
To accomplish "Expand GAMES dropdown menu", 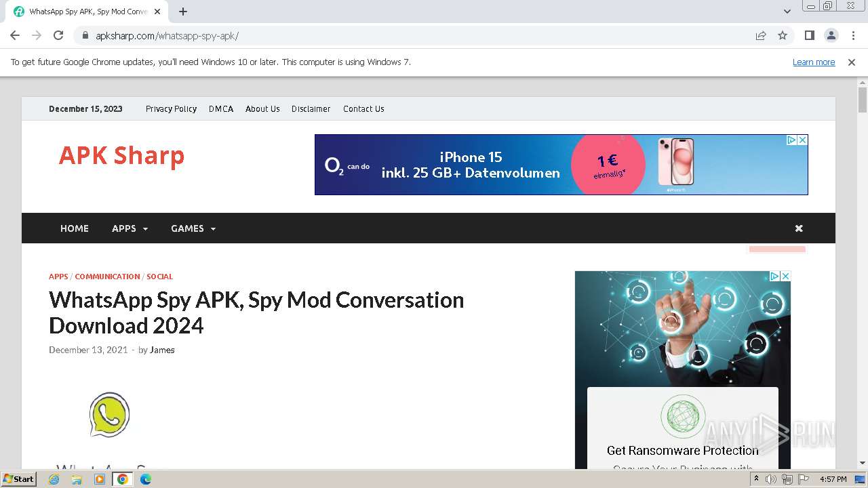I will click(x=193, y=228).
